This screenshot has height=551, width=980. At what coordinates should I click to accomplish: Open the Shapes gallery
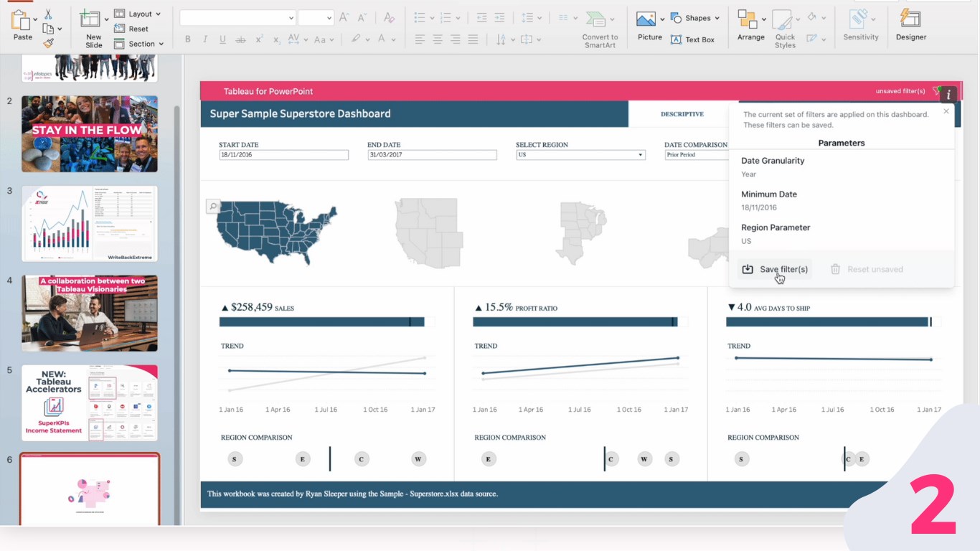695,18
